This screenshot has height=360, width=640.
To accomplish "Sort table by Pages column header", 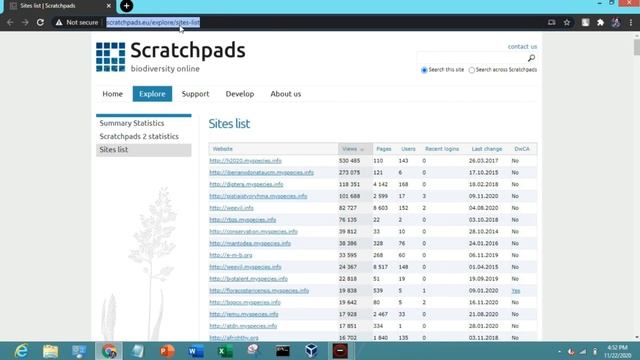I will click(384, 149).
